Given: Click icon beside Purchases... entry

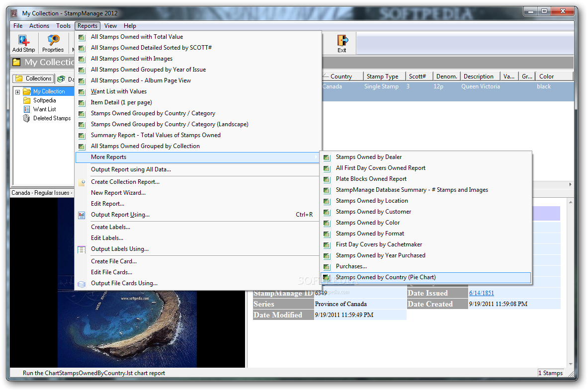Looking at the screenshot, I should click(327, 267).
